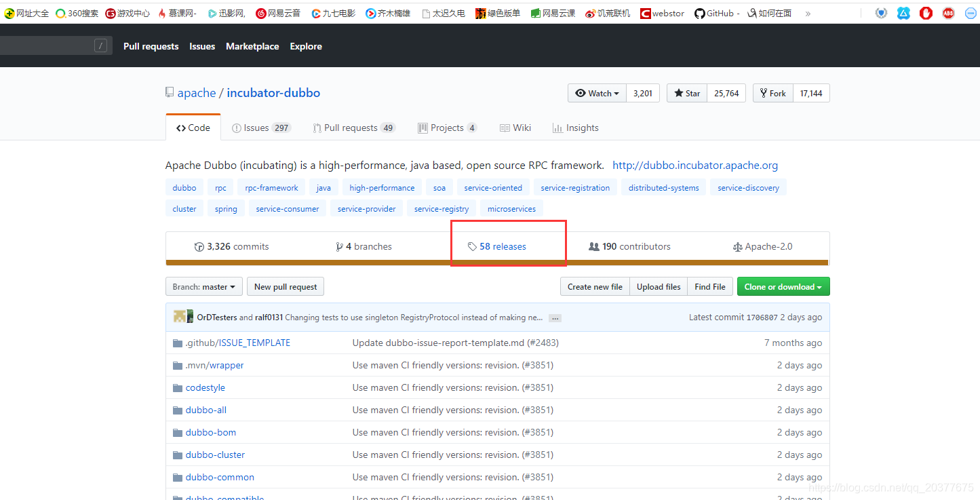This screenshot has width=980, height=500.
Task: Open the dubbo-common folder
Action: click(x=220, y=477)
